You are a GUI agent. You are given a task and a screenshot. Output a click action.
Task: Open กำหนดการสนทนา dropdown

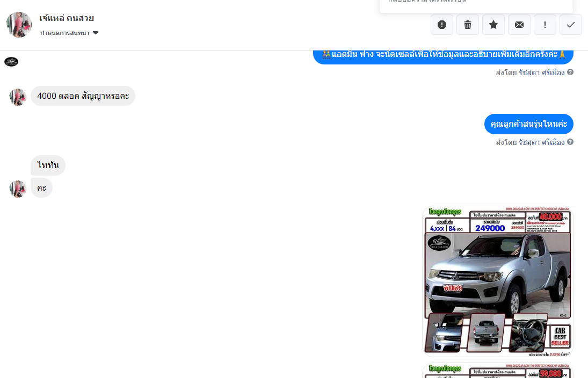pos(69,33)
